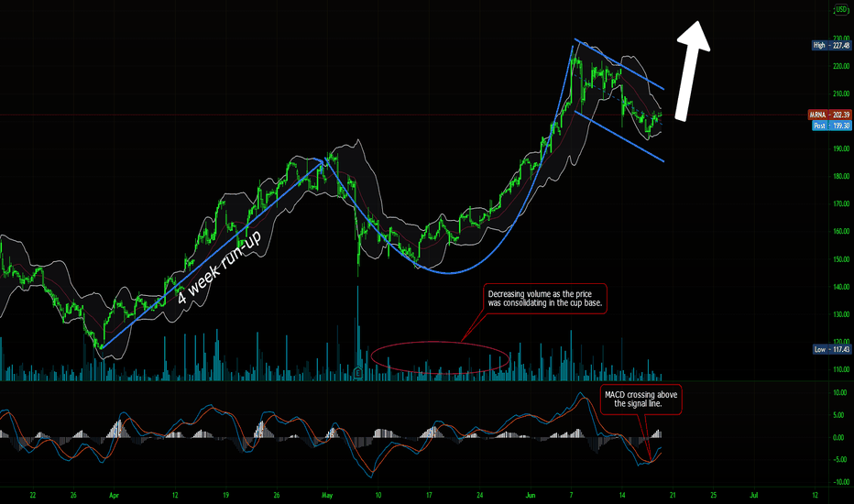Click the Jun date label on time axis
This screenshot has height=504, width=854.
click(531, 495)
